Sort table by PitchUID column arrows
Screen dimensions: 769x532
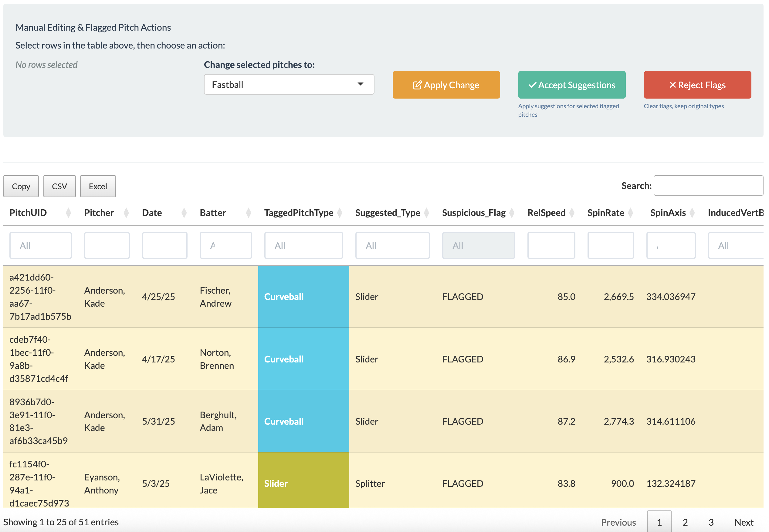[68, 213]
